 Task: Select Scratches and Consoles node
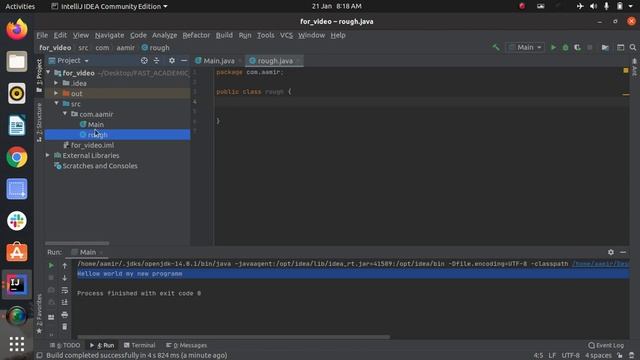click(x=100, y=166)
